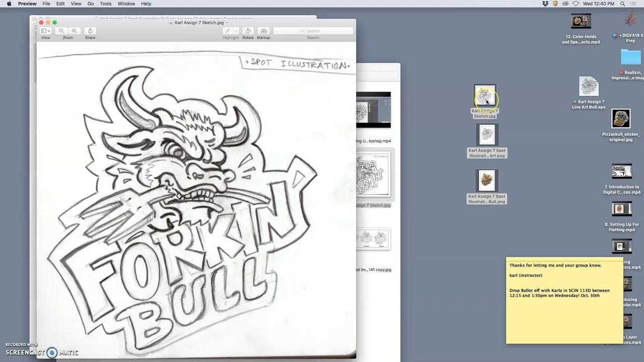The height and width of the screenshot is (362, 644).
Task: Expand the Highlight color dropdown arrow
Action: tap(235, 31)
